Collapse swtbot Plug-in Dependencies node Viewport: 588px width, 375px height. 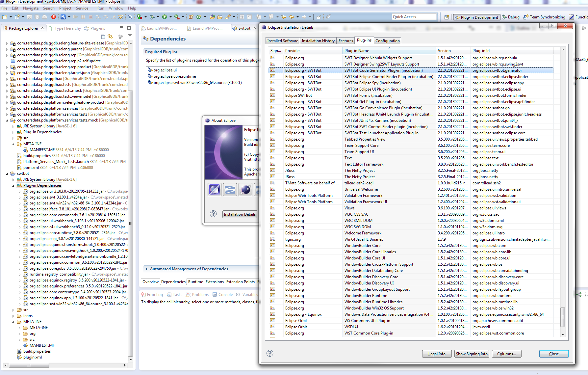click(x=13, y=185)
